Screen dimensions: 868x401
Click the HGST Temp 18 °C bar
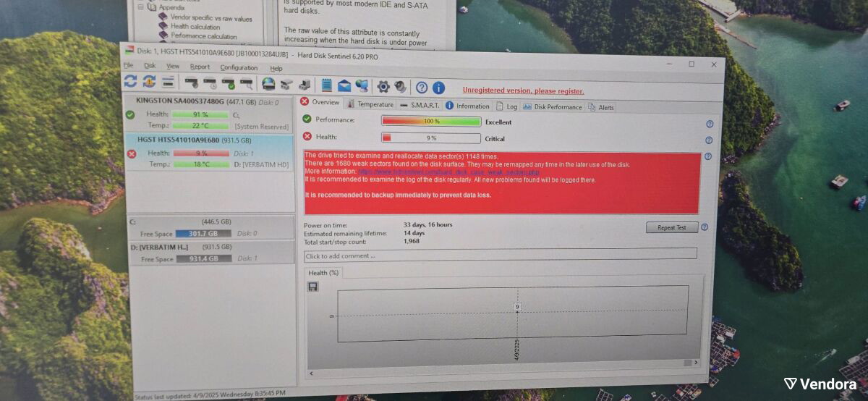point(201,164)
